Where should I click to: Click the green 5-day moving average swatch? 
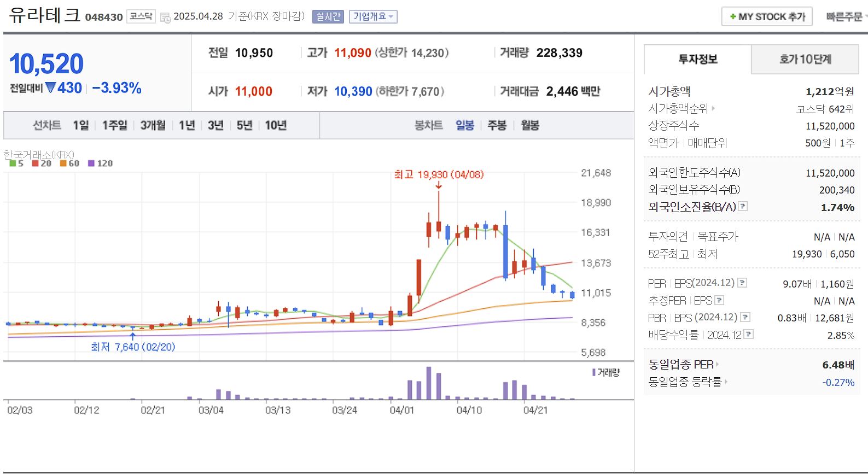click(13, 163)
